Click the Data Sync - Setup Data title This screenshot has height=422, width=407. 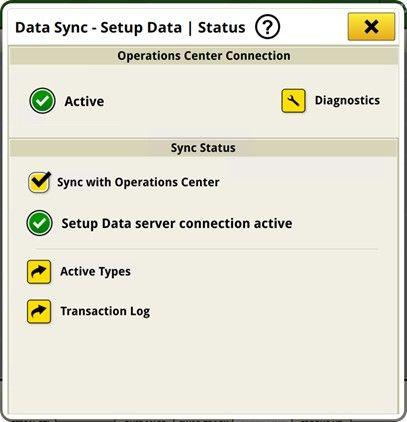pyautogui.click(x=98, y=28)
